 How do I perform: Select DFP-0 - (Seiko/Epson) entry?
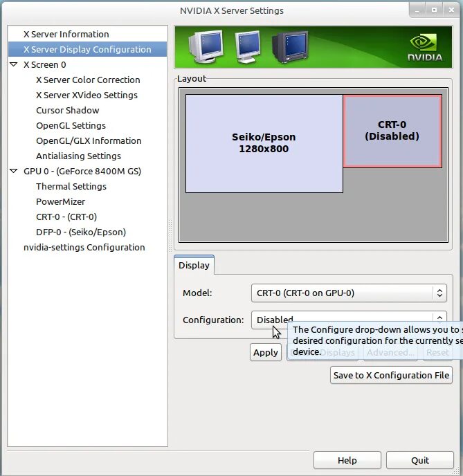81,232
